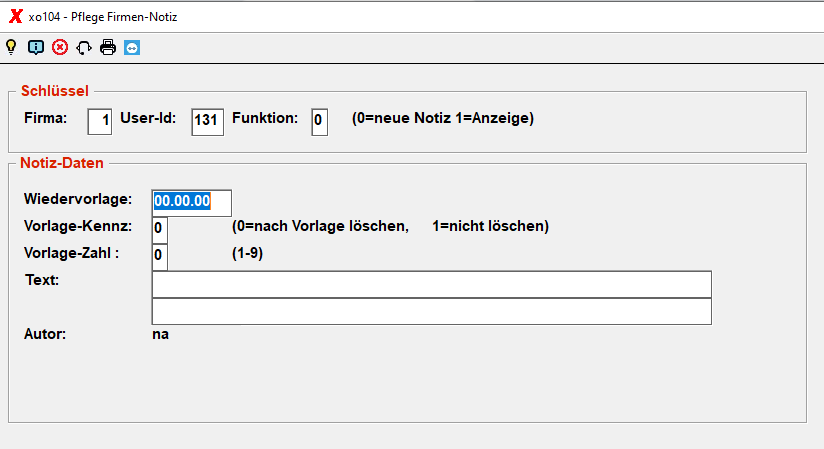Click the Notiz-Daten group heading
Image resolution: width=824 pixels, height=449 pixels.
tap(61, 163)
